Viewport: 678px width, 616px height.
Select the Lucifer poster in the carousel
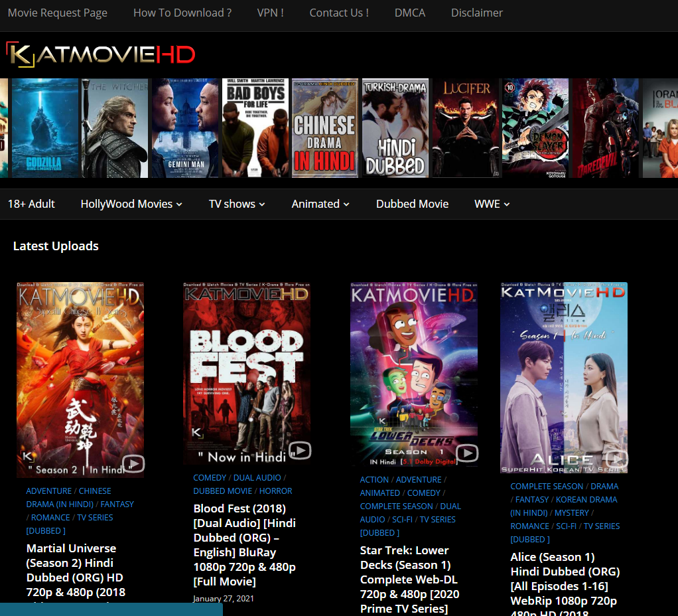(x=466, y=128)
